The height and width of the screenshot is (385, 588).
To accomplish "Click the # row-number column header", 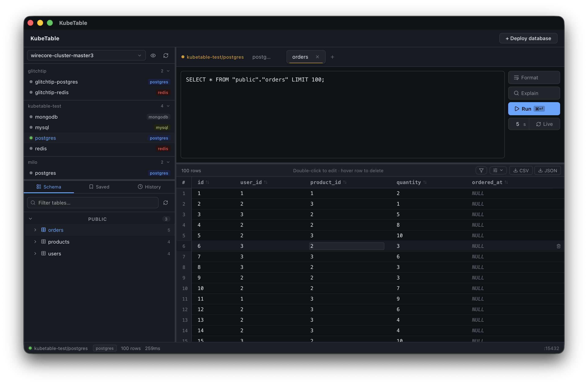I will click(184, 182).
